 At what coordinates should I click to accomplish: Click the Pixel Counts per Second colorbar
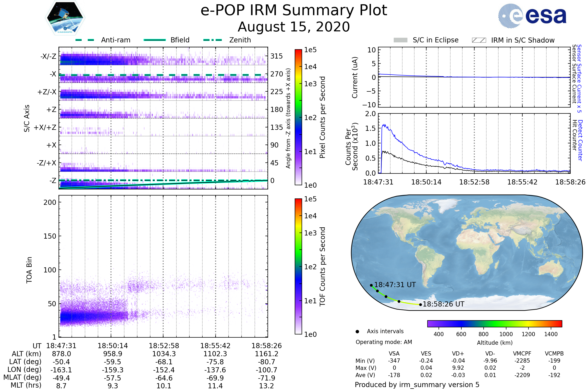tap(298, 117)
